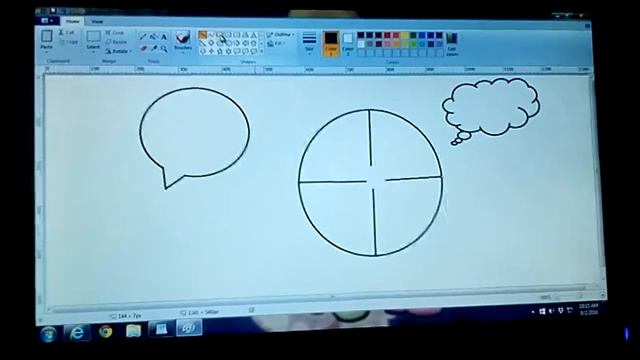Activate the Color 1 foreground selector

pos(331,43)
